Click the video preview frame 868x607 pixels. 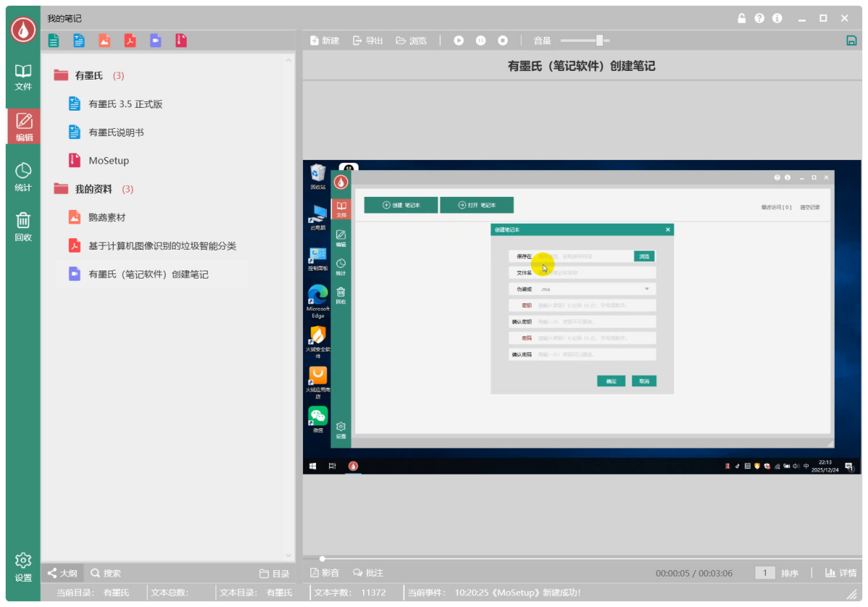tap(582, 317)
